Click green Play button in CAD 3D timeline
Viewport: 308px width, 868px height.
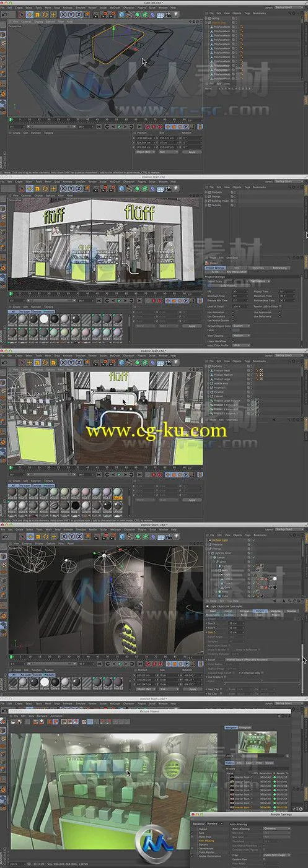pyautogui.click(x=118, y=126)
